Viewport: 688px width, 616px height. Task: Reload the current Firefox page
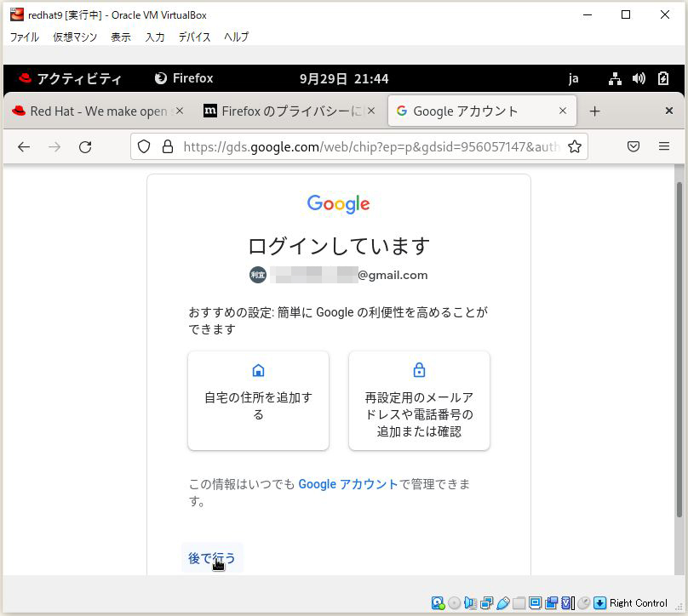tap(85, 147)
